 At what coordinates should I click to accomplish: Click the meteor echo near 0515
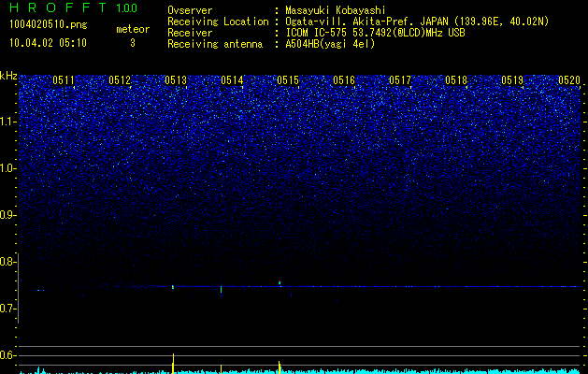280,283
